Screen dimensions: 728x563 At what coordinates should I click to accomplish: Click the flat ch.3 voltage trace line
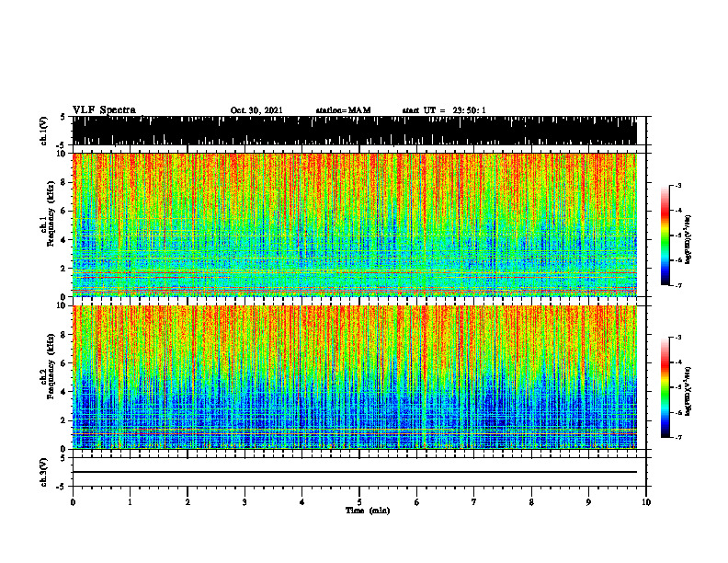pyautogui.click(x=354, y=472)
